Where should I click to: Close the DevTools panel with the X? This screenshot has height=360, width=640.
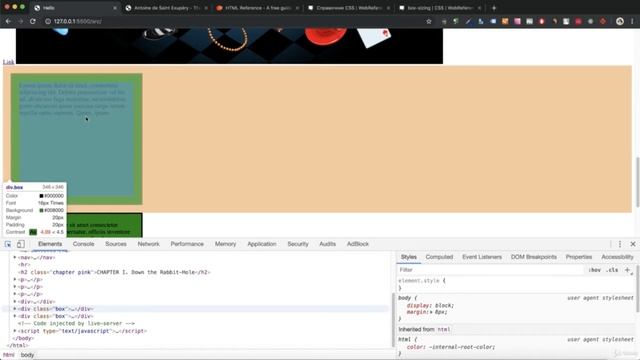[633, 244]
